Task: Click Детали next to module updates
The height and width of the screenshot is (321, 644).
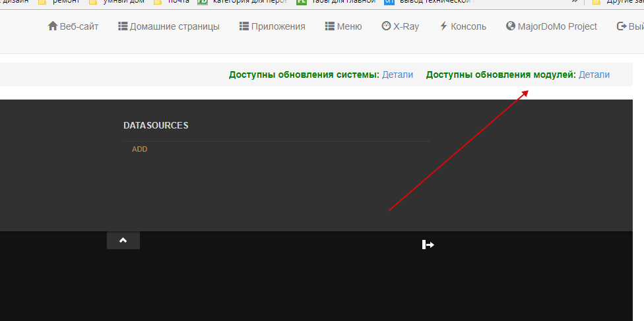Action: tap(595, 74)
